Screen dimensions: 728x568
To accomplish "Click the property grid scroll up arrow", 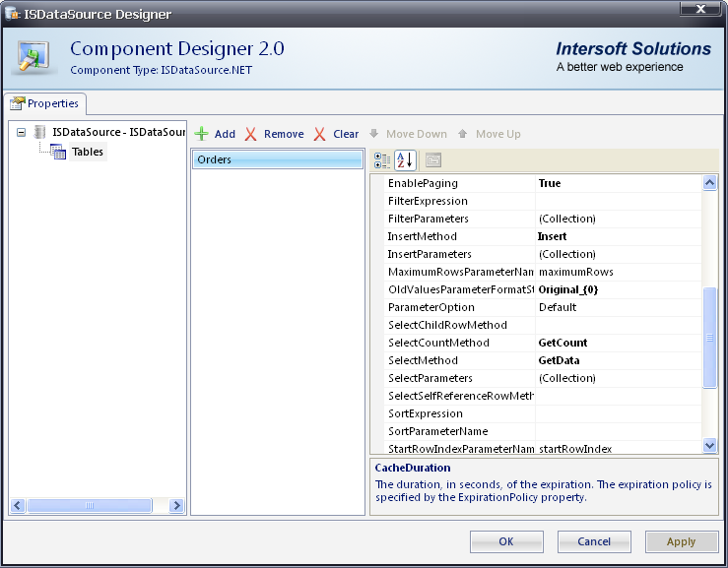I will pos(709,183).
